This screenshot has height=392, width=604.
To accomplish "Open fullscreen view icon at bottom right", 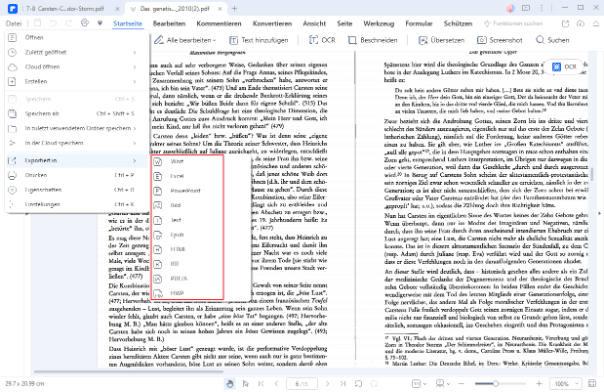I will [x=592, y=384].
